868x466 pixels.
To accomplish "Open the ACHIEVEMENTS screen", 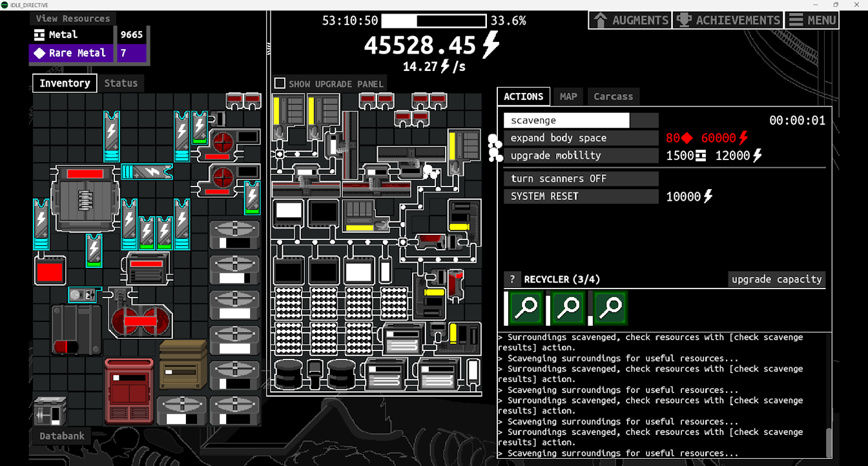I will tap(728, 20).
